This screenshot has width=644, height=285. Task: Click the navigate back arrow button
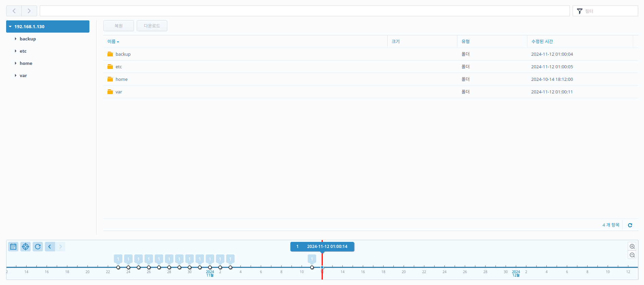click(14, 11)
